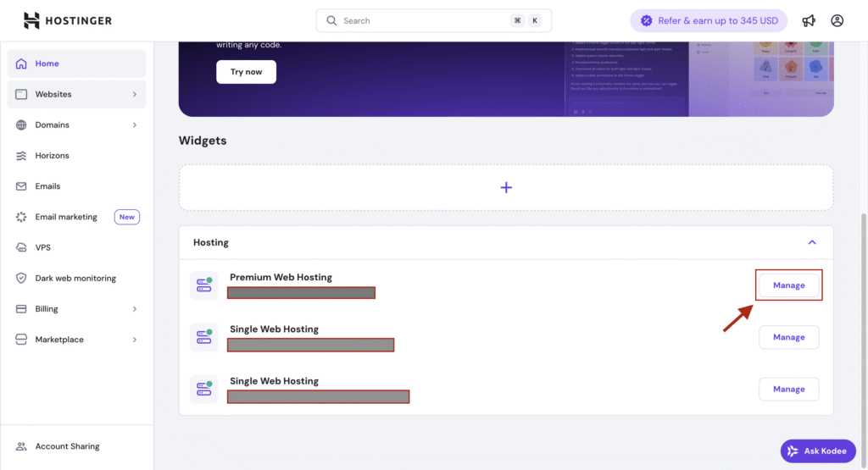
Task: Manage the Premium Web Hosting plan
Action: point(788,285)
